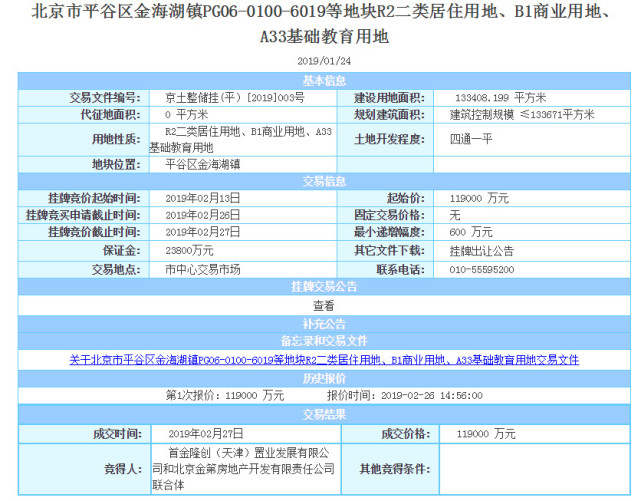Image resolution: width=641 pixels, height=501 pixels.
Task: Click the 地块位置 label
Action: tap(116, 164)
